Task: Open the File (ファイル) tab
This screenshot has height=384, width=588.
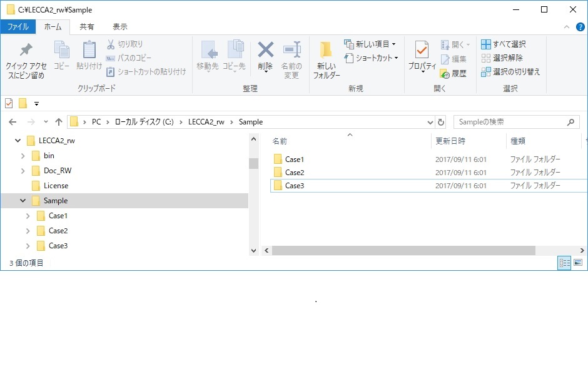Action: click(18, 27)
